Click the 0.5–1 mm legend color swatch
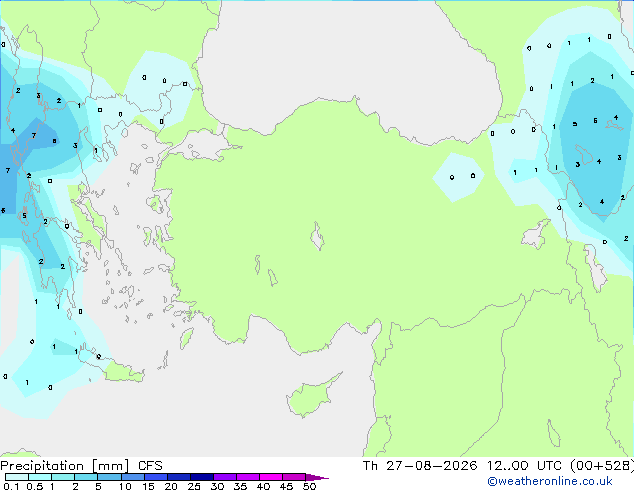This screenshot has width=634, height=490. click(x=40, y=477)
